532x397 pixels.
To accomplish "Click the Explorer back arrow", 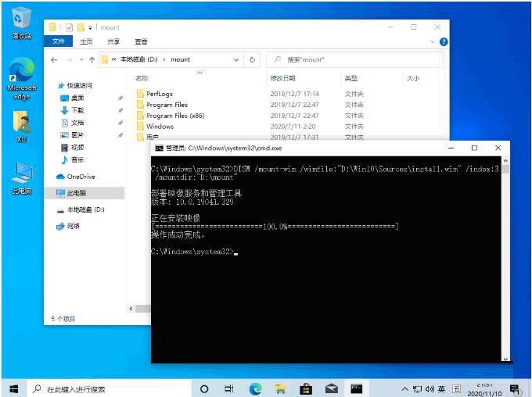I will click(x=54, y=60).
